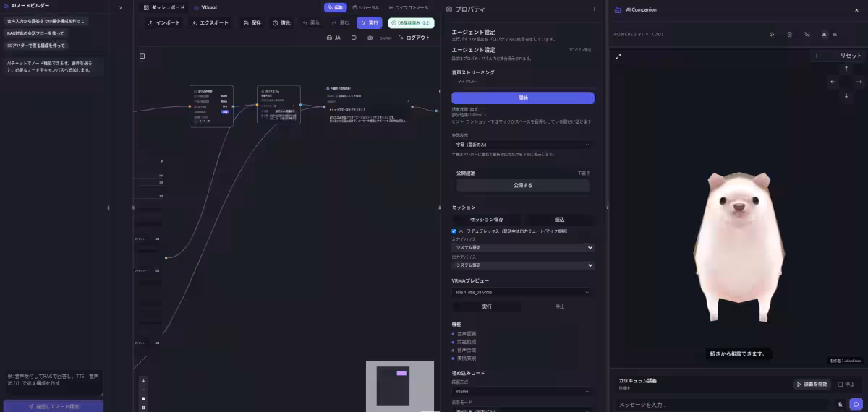Open the settings gear next to JA
This screenshot has height=412, width=868.
[x=370, y=38]
